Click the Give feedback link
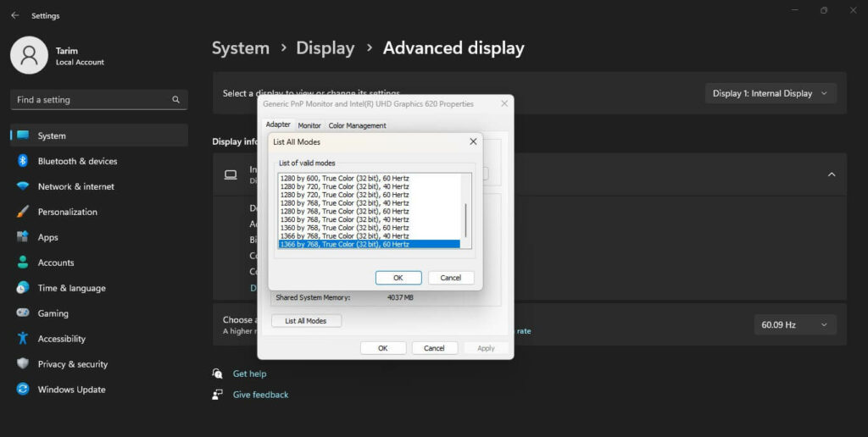The image size is (868, 437). click(261, 395)
